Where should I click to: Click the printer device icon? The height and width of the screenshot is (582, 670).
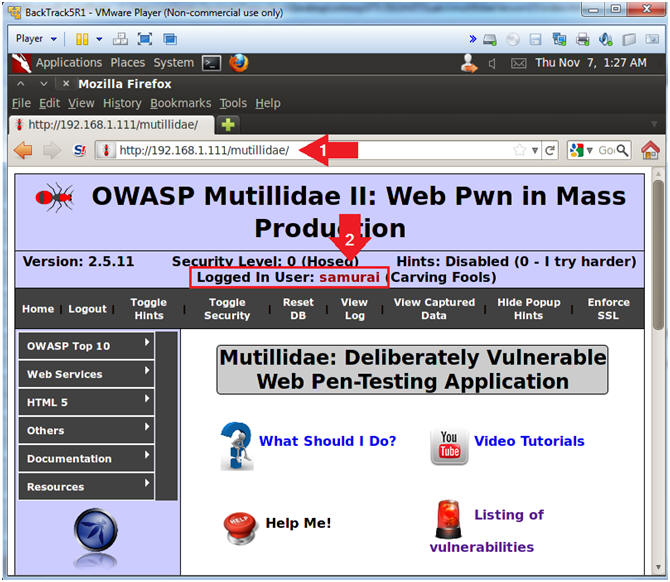[x=582, y=40]
